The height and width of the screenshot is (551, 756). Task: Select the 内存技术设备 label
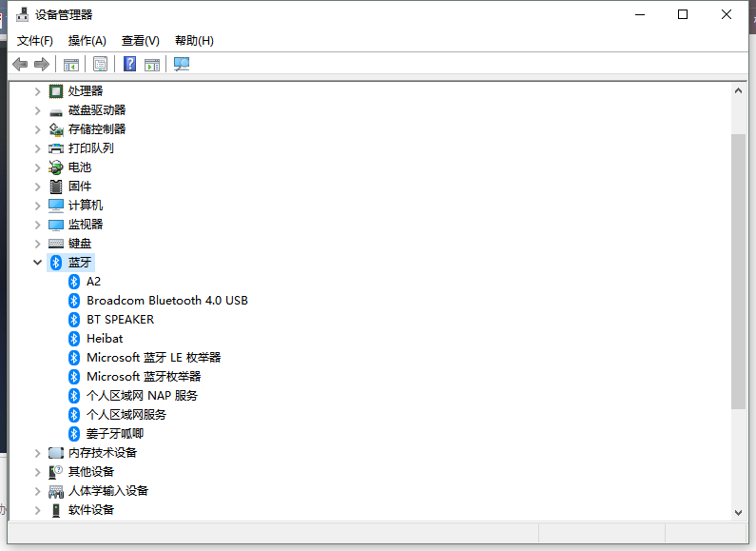(x=103, y=453)
